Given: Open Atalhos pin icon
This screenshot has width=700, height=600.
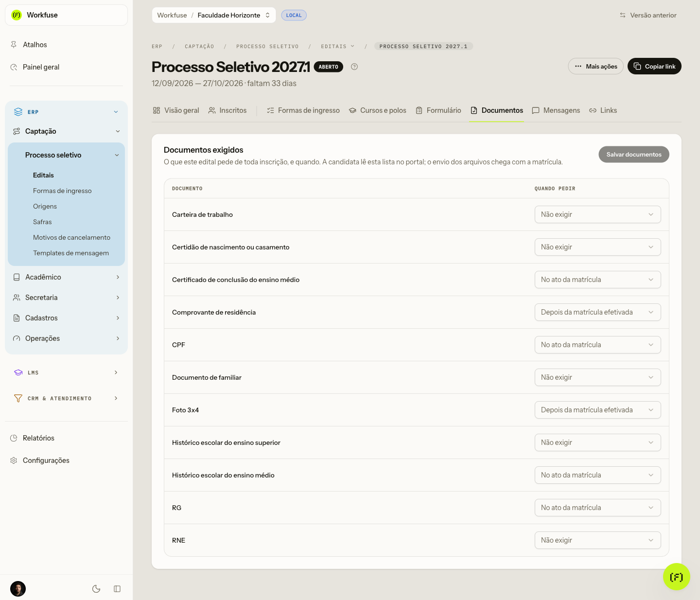Looking at the screenshot, I should [x=14, y=45].
